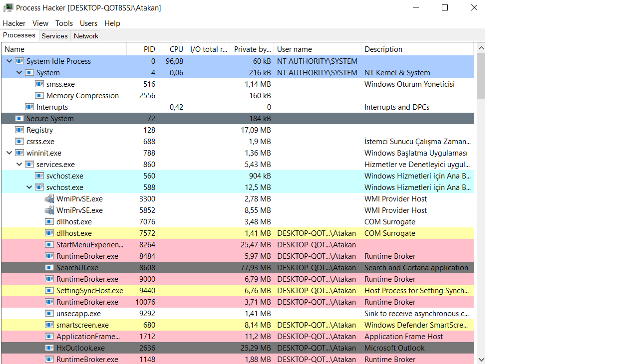Collapse the System process tree node
The width and height of the screenshot is (636, 364).
click(x=19, y=73)
